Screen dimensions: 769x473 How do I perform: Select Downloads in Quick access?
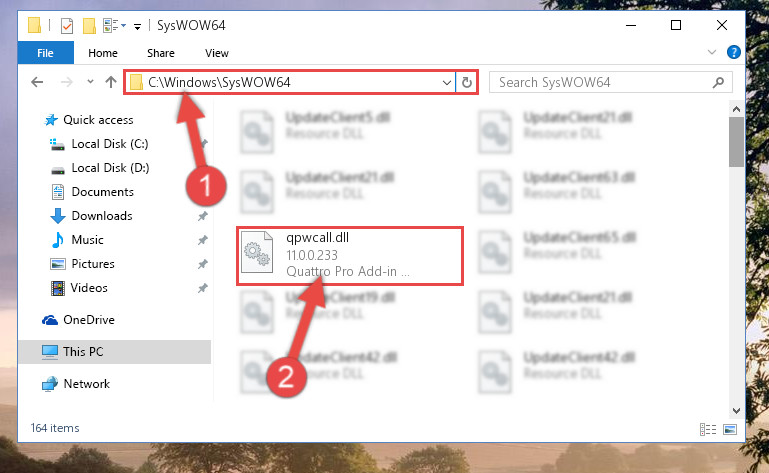[x=102, y=216]
